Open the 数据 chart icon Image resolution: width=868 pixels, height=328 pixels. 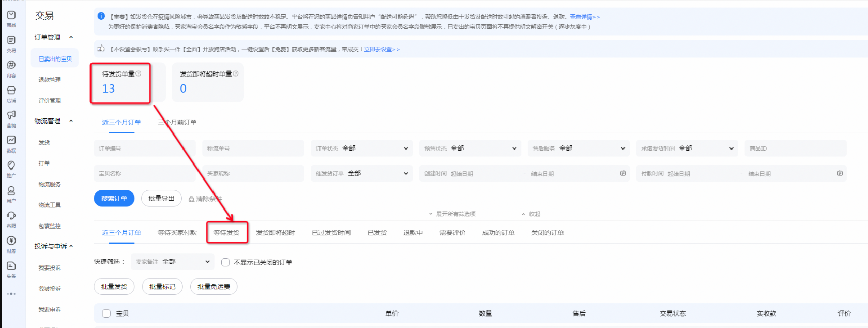coord(11,140)
